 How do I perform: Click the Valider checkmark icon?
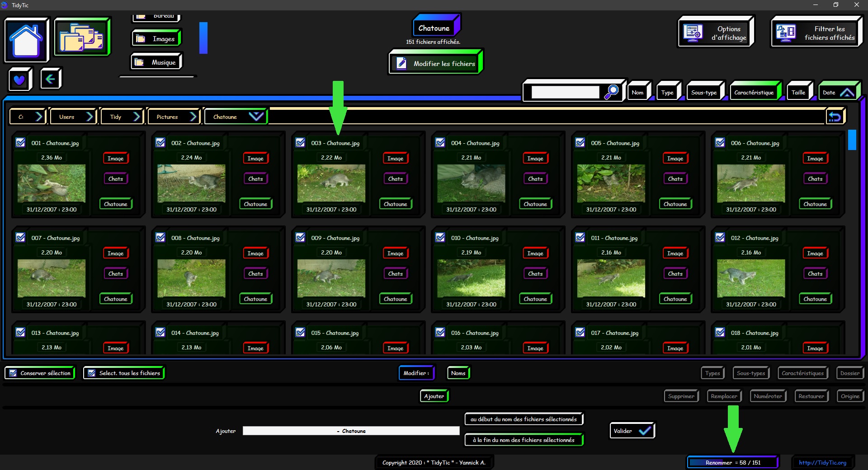point(645,431)
